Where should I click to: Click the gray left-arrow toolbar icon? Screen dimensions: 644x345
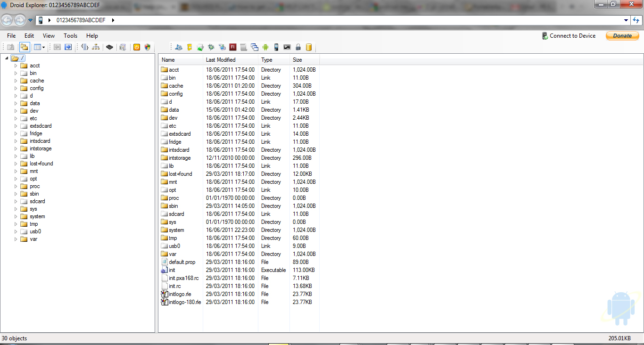(57, 47)
